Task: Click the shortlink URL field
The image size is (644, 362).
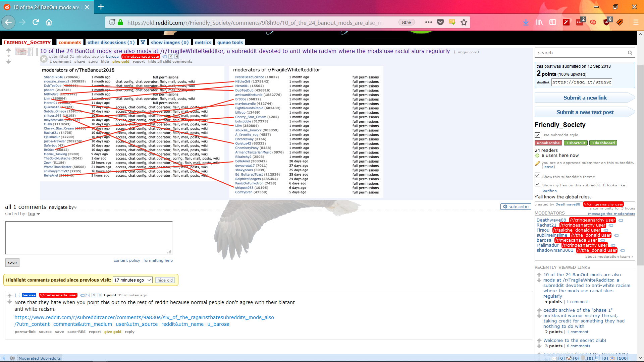Action: click(582, 82)
